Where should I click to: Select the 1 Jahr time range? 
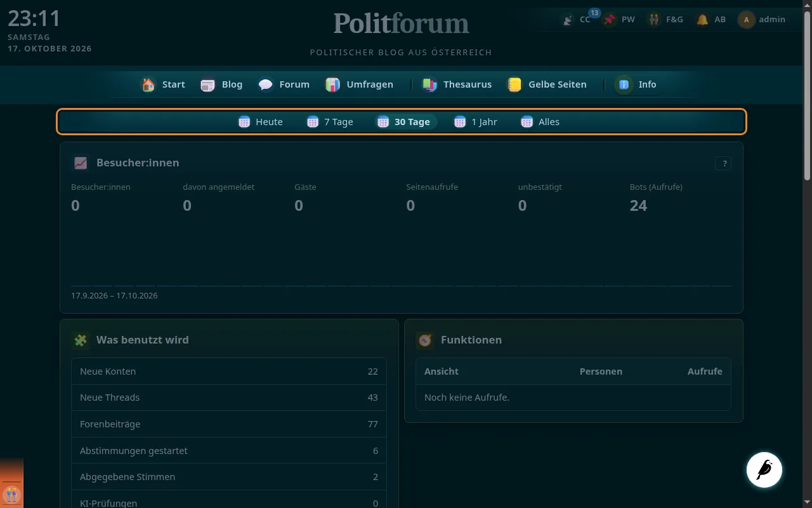(x=476, y=122)
